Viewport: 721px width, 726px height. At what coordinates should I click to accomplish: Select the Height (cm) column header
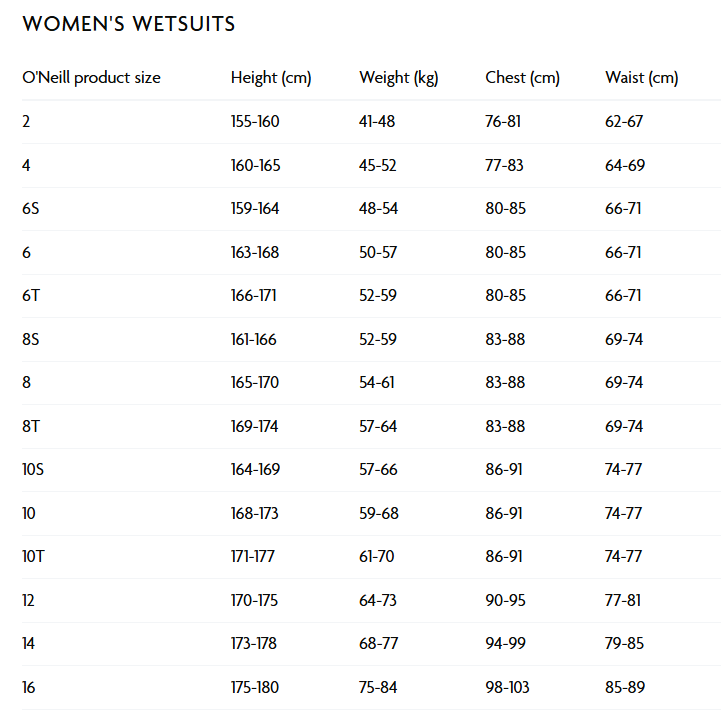[x=271, y=78]
